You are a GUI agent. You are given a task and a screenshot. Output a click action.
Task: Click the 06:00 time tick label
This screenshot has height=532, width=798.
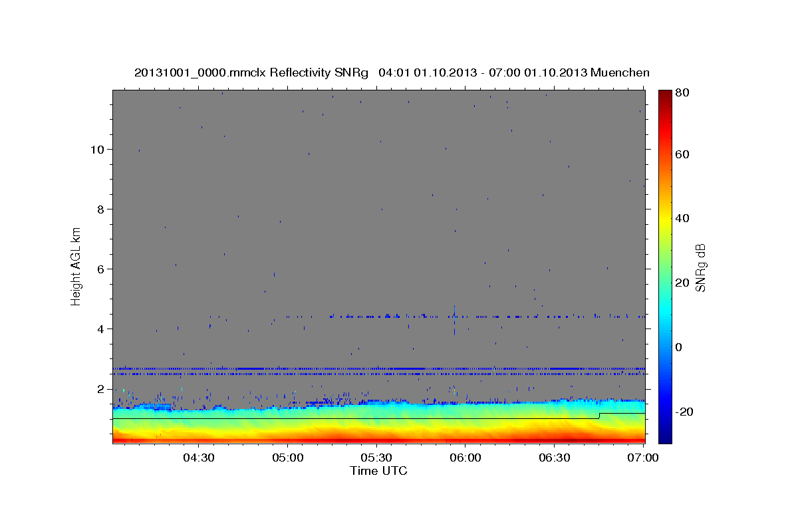[x=465, y=458]
